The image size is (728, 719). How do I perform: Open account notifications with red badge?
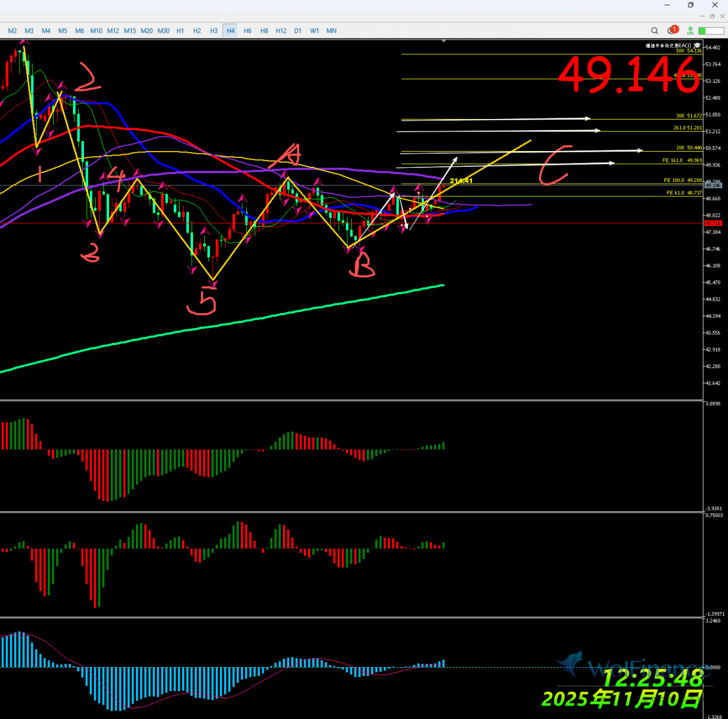coord(672,30)
